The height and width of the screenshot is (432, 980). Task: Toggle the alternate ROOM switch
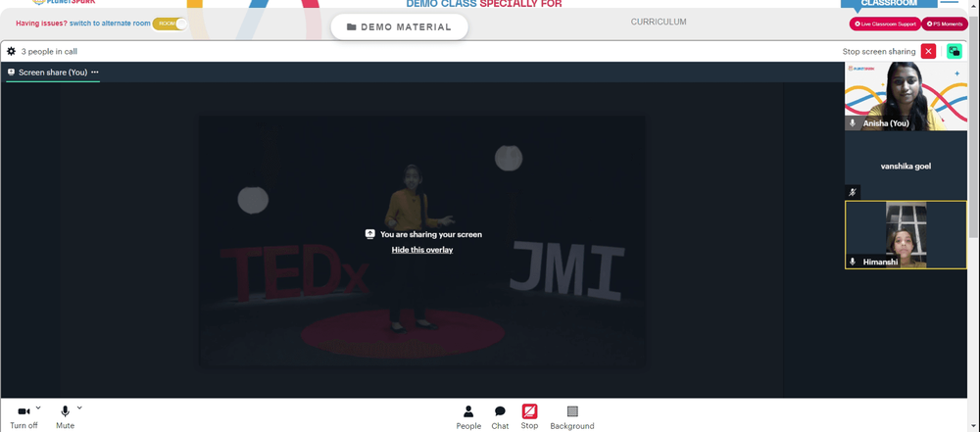pos(170,24)
